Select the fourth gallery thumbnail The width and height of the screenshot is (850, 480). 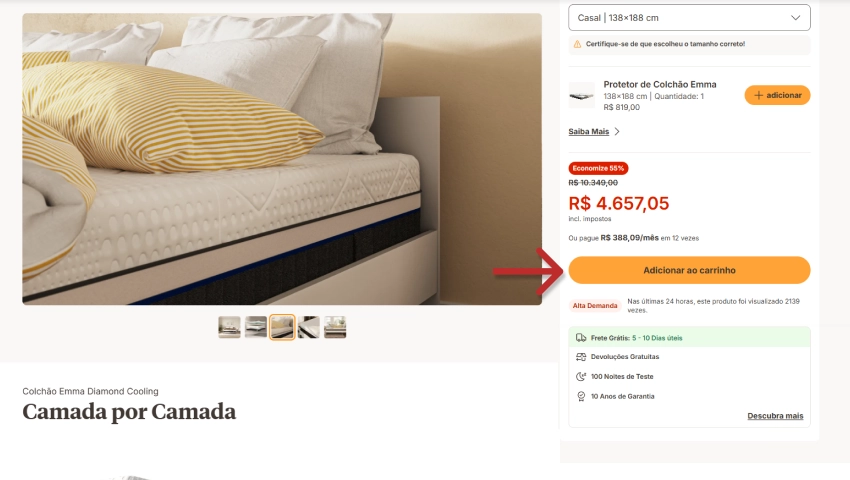click(x=308, y=327)
